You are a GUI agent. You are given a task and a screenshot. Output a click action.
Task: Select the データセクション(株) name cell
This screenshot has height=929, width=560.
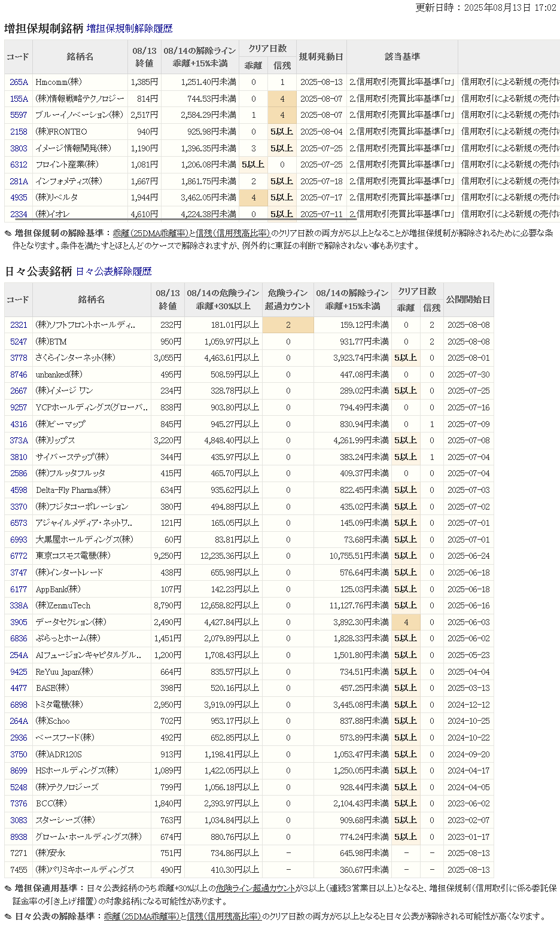click(x=92, y=622)
